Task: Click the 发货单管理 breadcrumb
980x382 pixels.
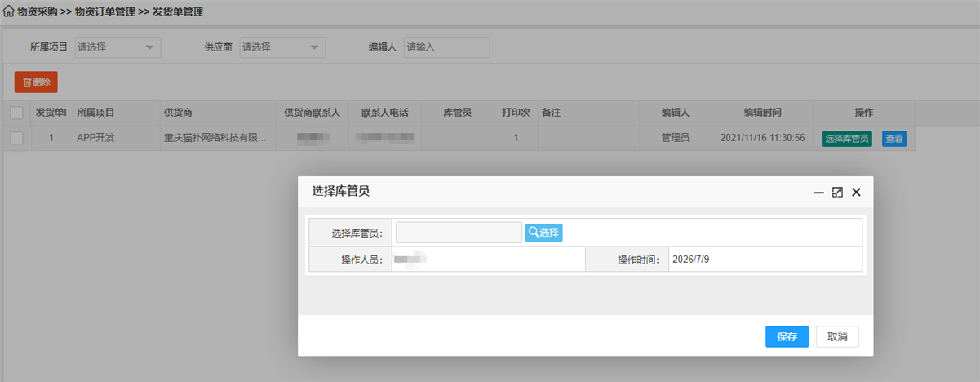Action: [178, 12]
